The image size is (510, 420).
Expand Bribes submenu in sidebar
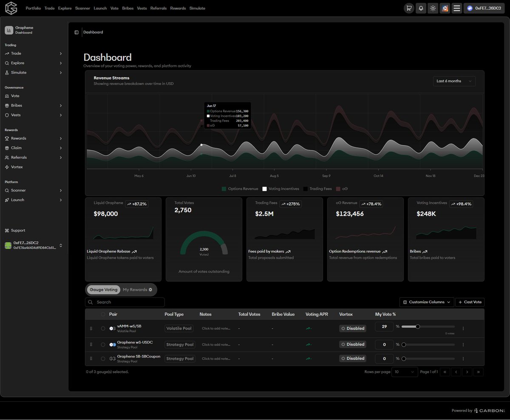coord(61,105)
